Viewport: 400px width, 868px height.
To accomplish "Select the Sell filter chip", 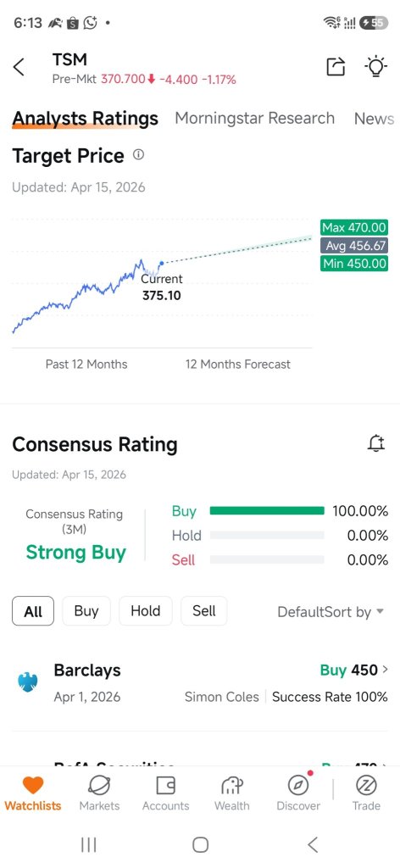I will coord(204,611).
